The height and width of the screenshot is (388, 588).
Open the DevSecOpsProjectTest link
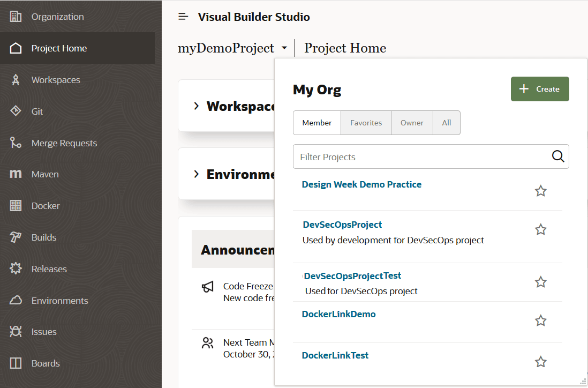pyautogui.click(x=352, y=276)
